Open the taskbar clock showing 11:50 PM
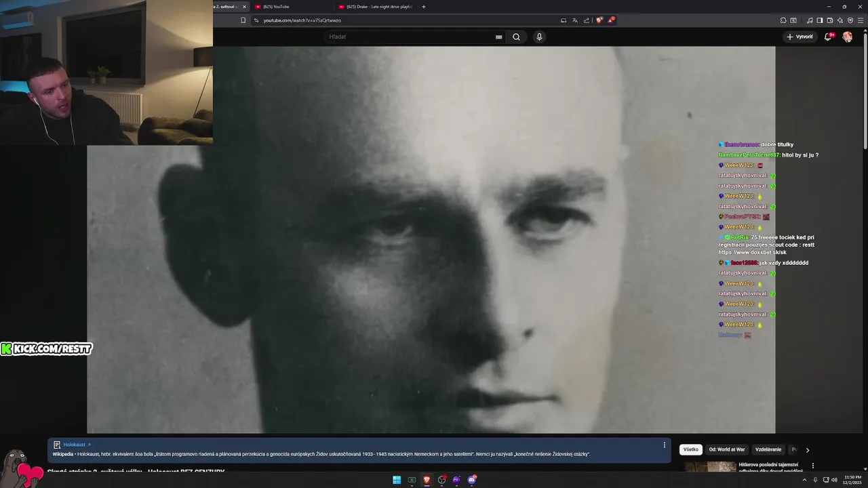868x488 pixels. [x=852, y=480]
